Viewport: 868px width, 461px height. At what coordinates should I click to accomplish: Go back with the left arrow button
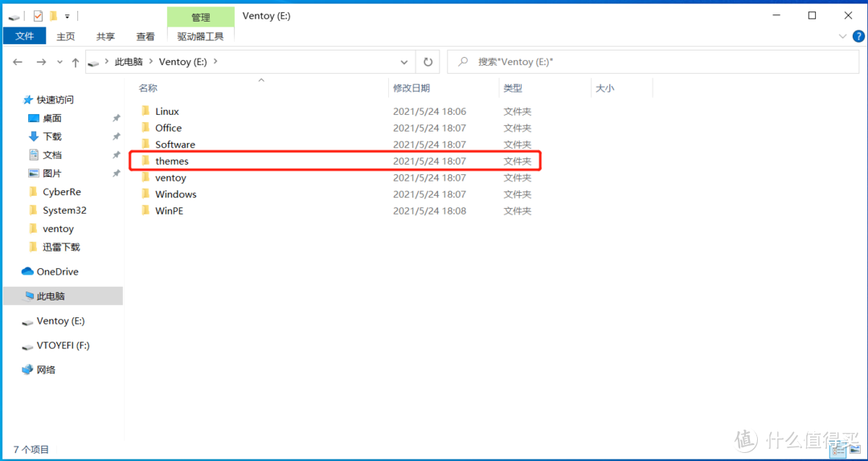[x=17, y=62]
